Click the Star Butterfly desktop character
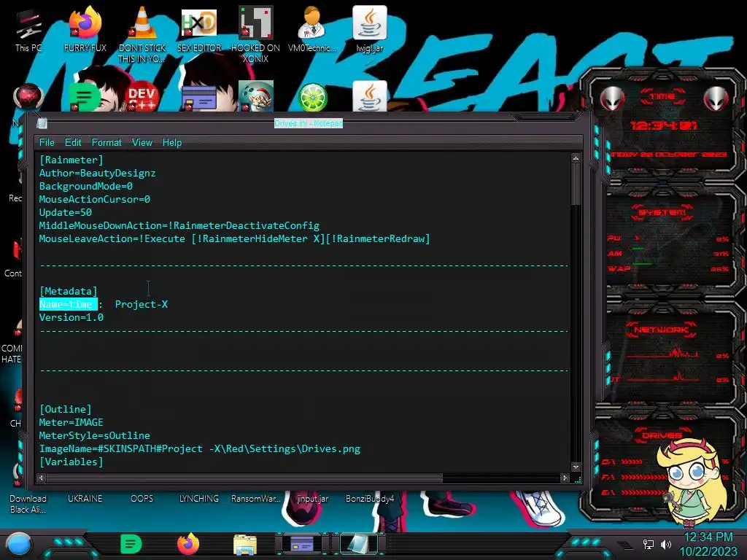The height and width of the screenshot is (560, 747). 692,482
